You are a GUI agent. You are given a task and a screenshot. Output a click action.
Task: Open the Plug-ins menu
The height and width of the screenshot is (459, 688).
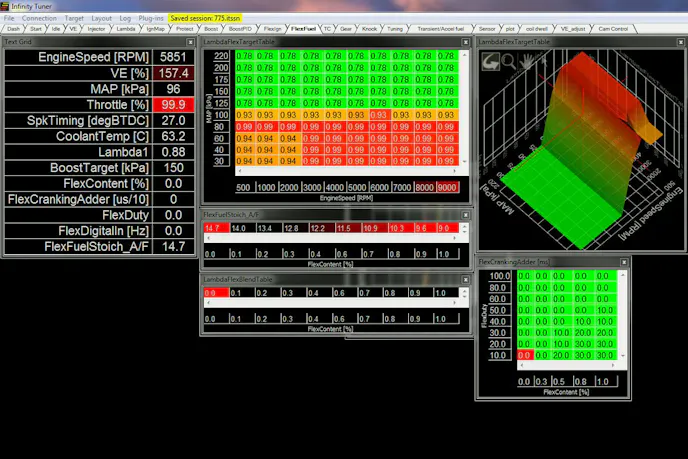coord(151,18)
